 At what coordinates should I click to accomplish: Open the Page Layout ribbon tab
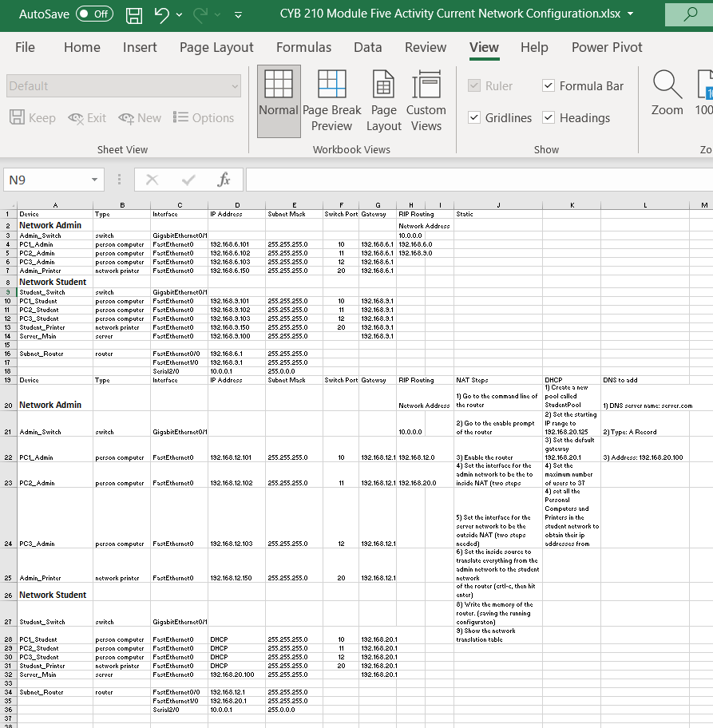(216, 47)
